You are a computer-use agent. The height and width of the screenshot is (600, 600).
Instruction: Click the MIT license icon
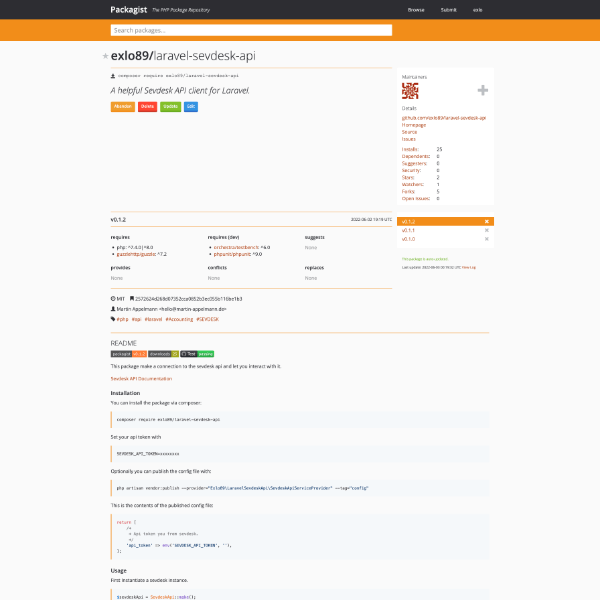coord(113,298)
